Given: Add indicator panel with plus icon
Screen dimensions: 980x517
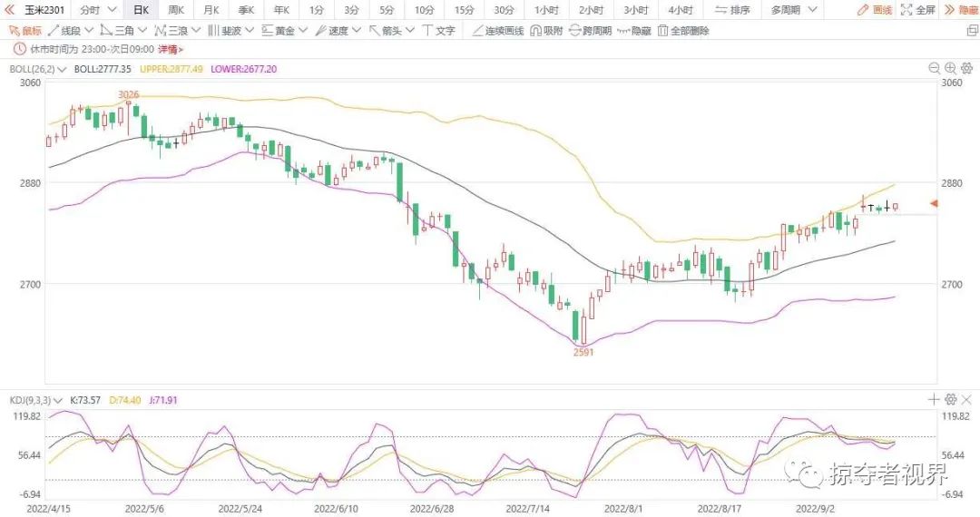Looking at the screenshot, I should [x=934, y=399].
